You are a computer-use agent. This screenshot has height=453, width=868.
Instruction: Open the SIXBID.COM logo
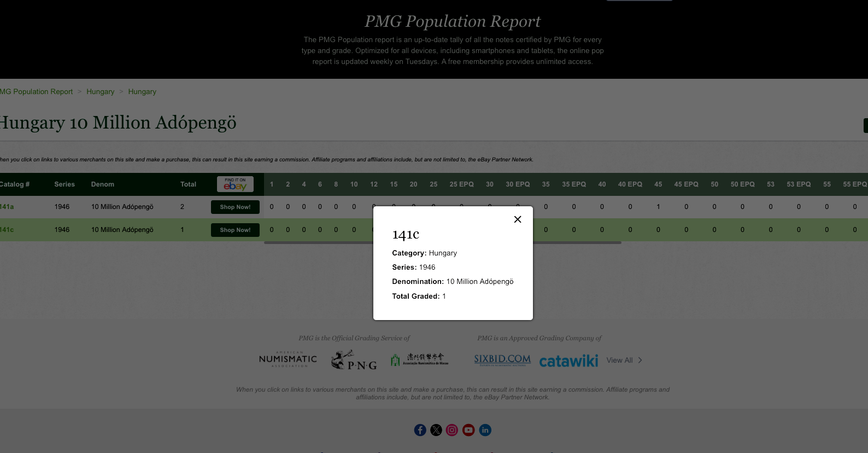click(x=502, y=359)
